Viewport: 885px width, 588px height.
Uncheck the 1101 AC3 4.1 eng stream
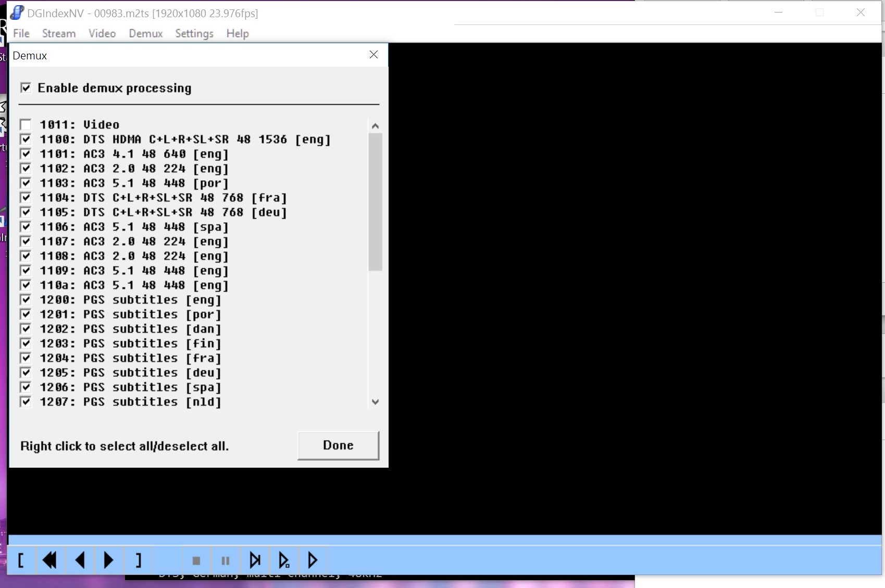coord(26,154)
